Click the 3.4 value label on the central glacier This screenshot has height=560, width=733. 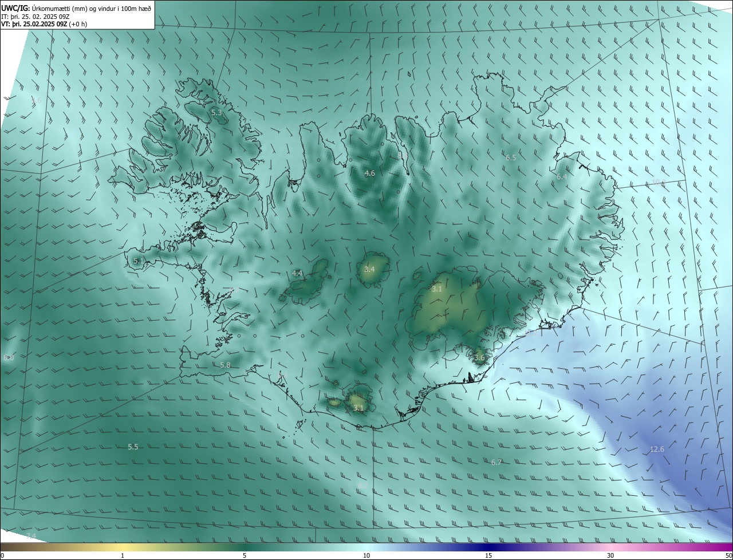tap(369, 269)
